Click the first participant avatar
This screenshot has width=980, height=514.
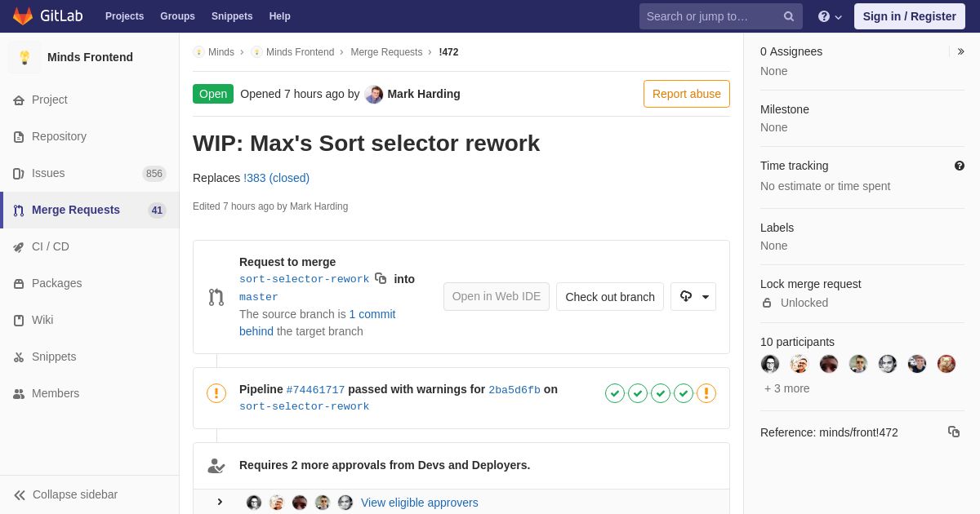(x=770, y=364)
